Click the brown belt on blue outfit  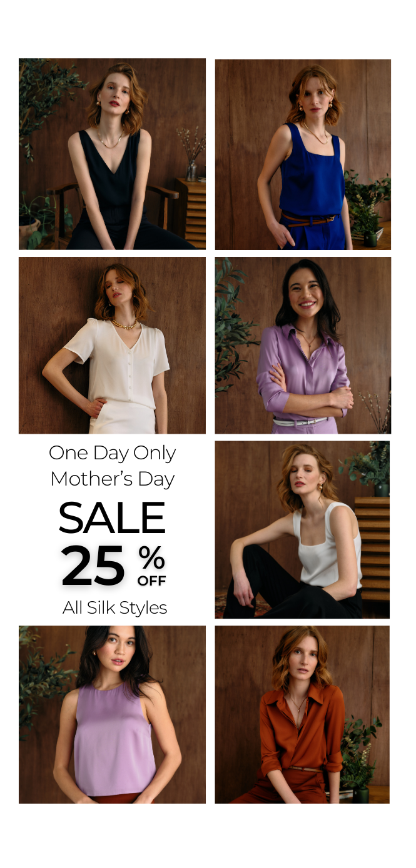(309, 219)
